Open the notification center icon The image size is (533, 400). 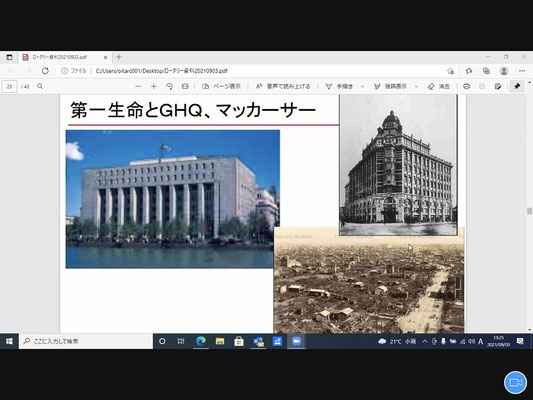click(x=520, y=341)
